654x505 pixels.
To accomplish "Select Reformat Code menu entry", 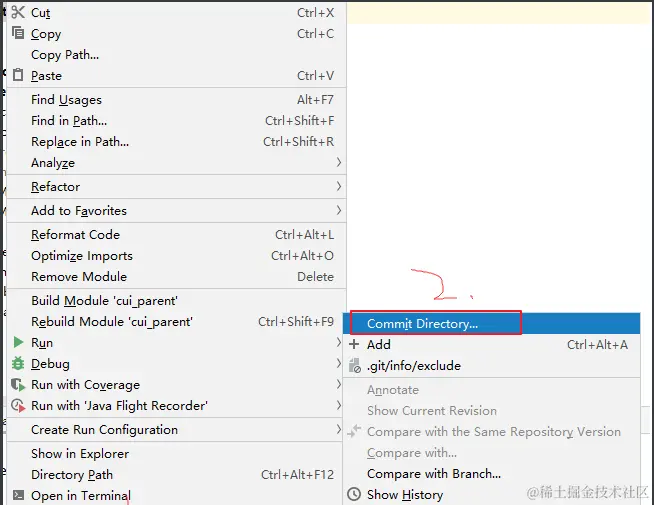I will coord(75,235).
